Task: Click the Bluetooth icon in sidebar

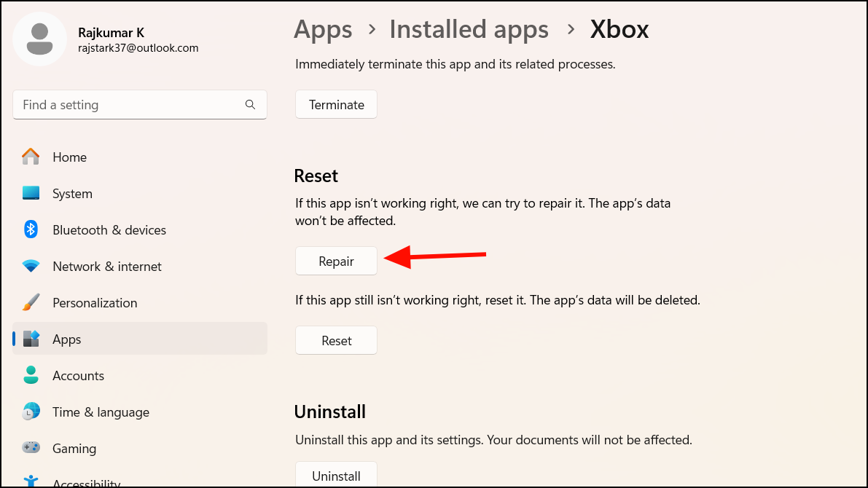Action: click(x=31, y=229)
